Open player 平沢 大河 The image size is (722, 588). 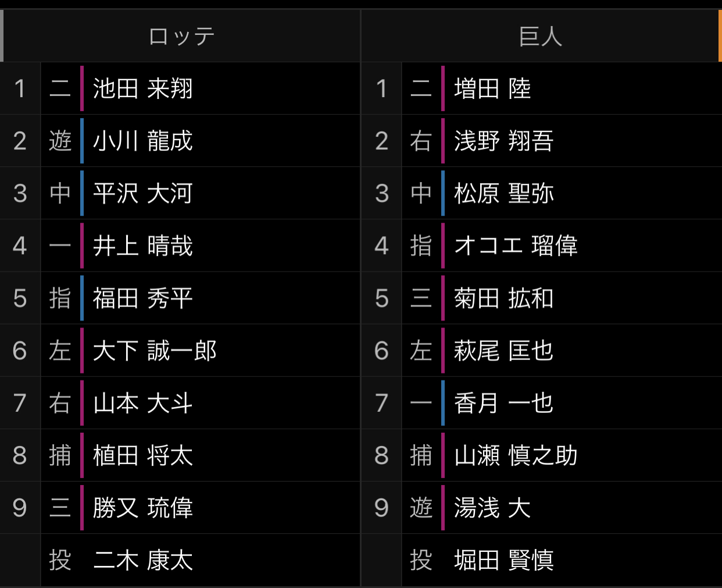pyautogui.click(x=142, y=194)
